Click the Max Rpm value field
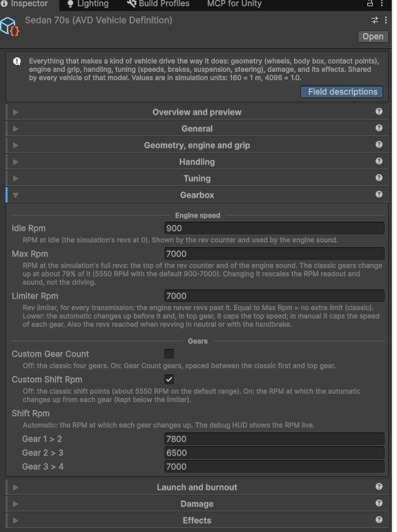Viewport: 397px width, 532px height. [x=274, y=254]
